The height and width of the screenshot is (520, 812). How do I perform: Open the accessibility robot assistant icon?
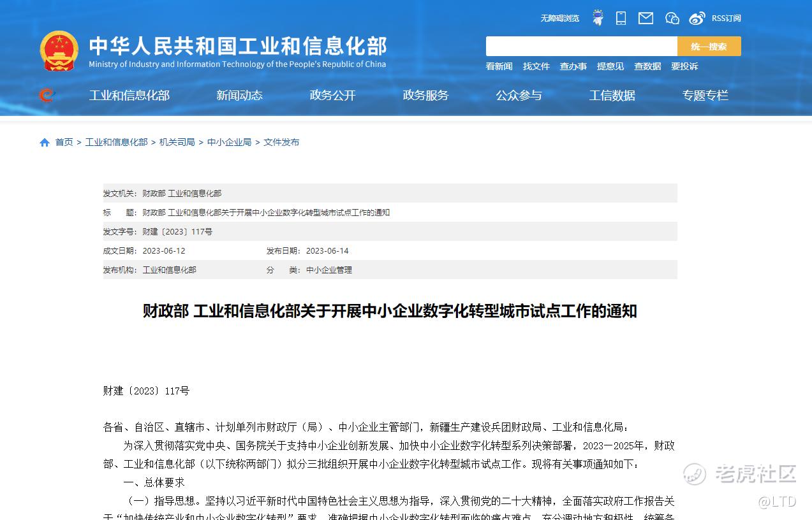[x=598, y=18]
